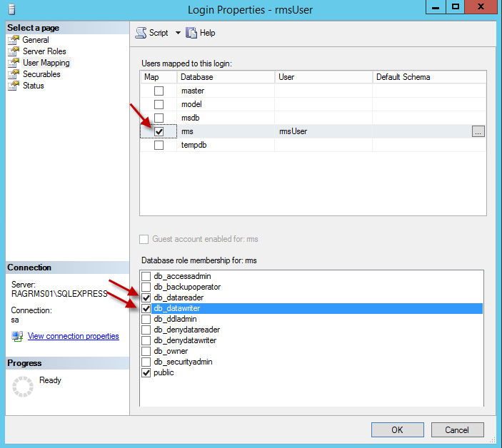
Task: Enable db_denydatareader role
Action: [x=146, y=330]
